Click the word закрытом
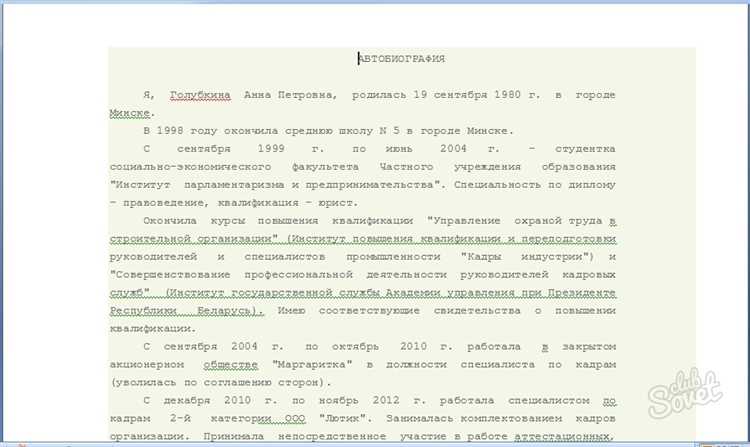 click(x=589, y=347)
